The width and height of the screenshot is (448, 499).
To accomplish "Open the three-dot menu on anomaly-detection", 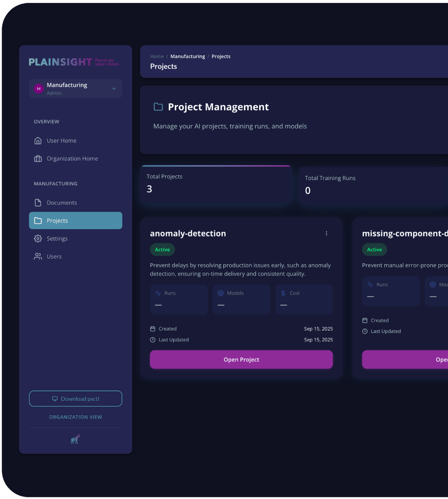I will click(326, 233).
